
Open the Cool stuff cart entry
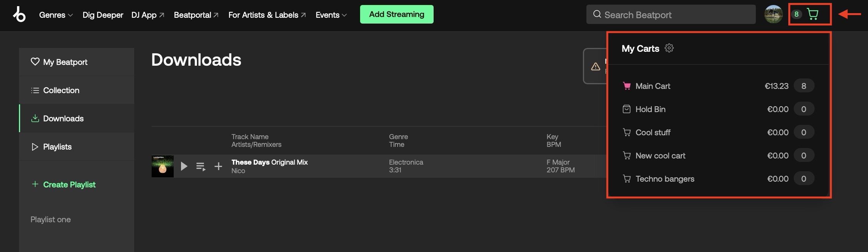tap(718, 132)
